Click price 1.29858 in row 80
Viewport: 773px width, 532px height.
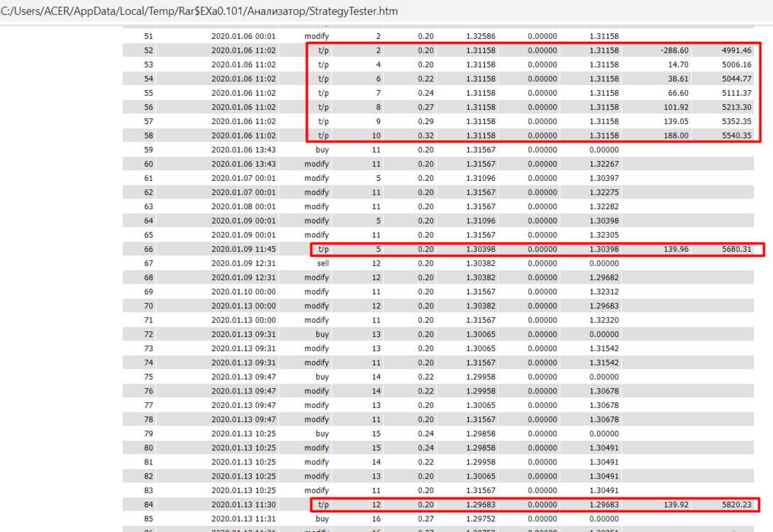(481, 448)
